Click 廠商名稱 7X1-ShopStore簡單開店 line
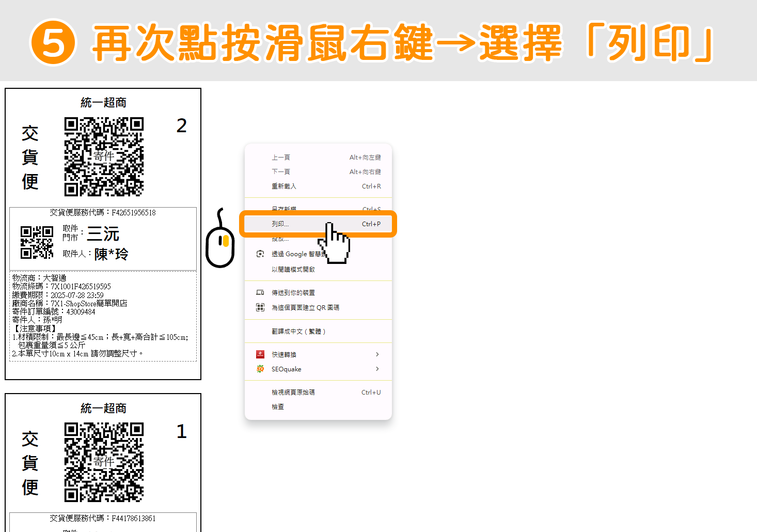This screenshot has height=532, width=757. tap(70, 303)
